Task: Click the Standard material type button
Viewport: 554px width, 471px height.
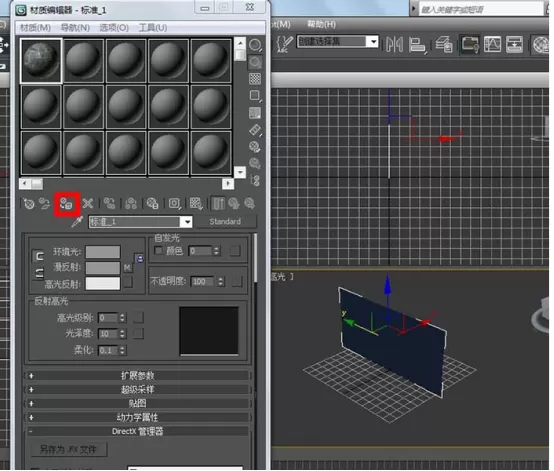Action: 225,222
